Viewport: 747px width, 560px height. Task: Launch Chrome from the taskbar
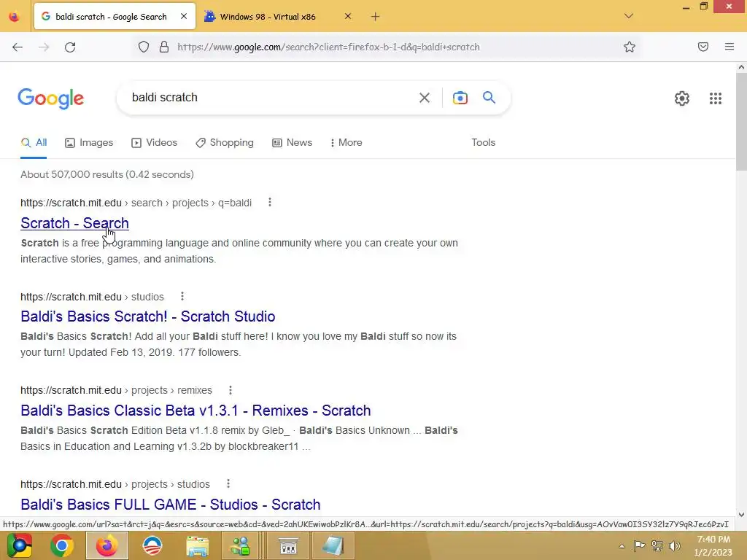(62, 545)
